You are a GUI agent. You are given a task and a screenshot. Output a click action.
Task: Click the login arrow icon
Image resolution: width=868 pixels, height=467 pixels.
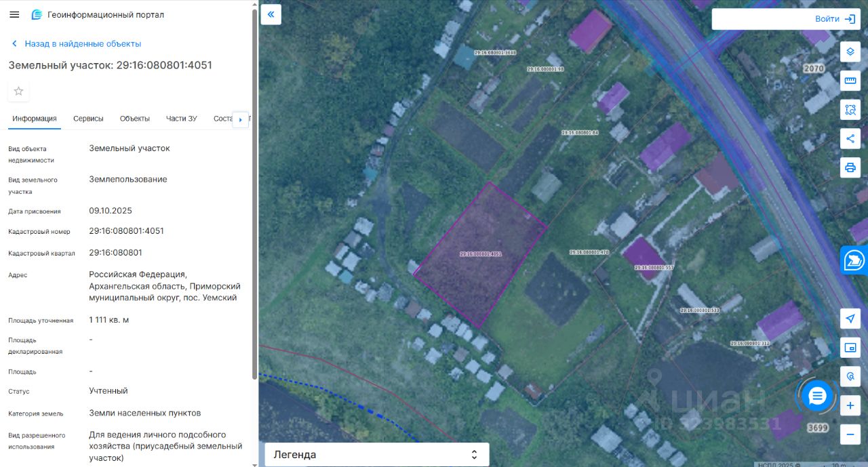point(850,19)
